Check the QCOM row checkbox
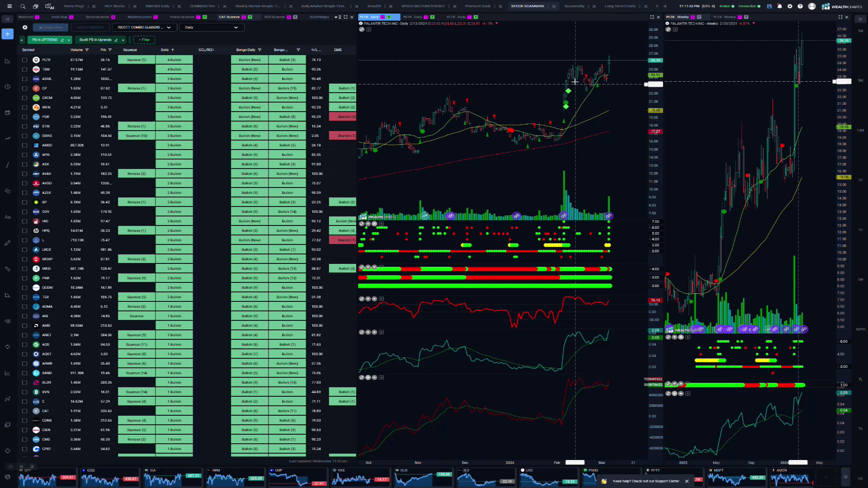Screen dimensions: 868x488 click(24, 287)
